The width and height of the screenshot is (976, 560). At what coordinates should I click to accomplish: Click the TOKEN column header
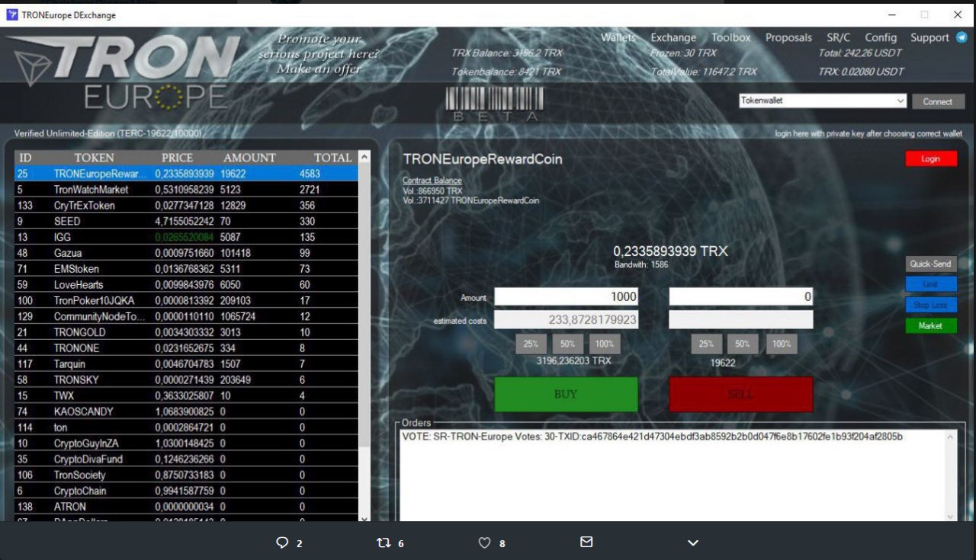94,158
